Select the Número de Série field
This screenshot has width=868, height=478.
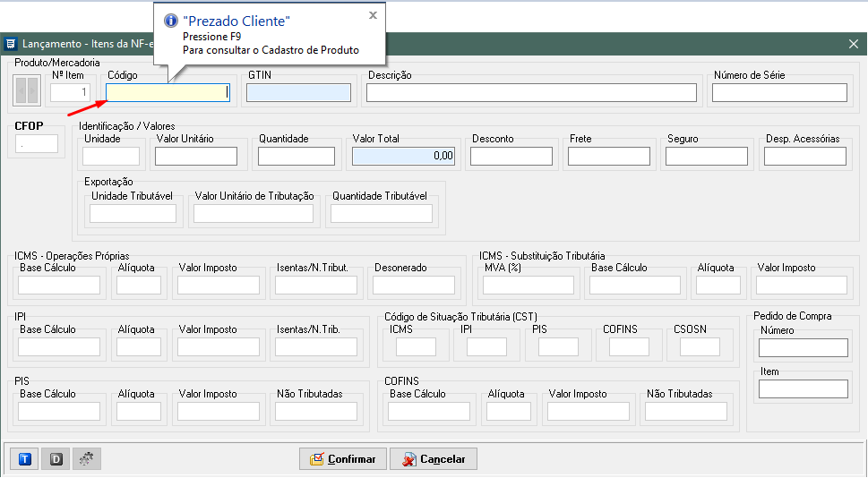coord(779,93)
